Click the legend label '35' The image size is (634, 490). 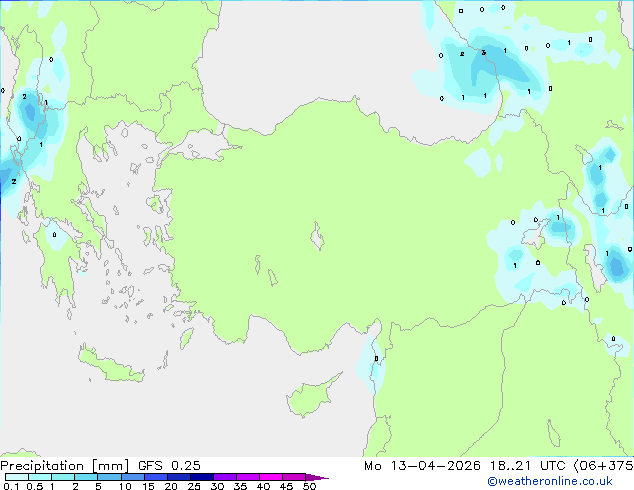(240, 486)
